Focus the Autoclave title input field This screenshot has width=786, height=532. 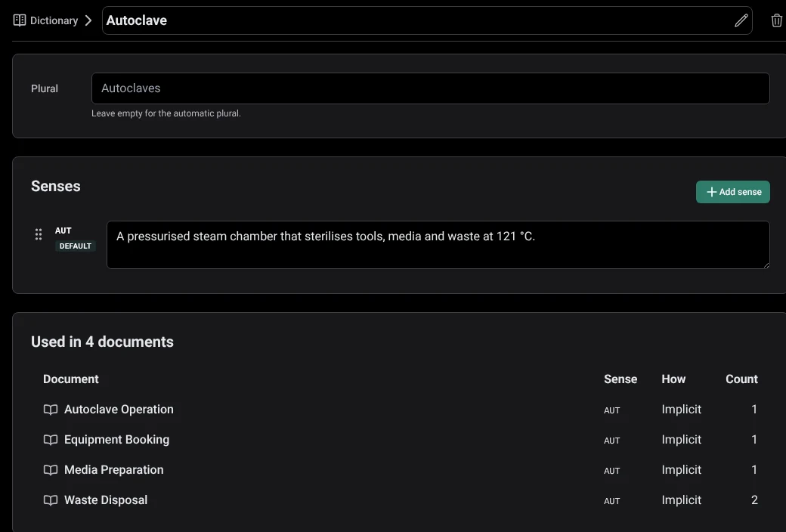pyautogui.click(x=427, y=20)
